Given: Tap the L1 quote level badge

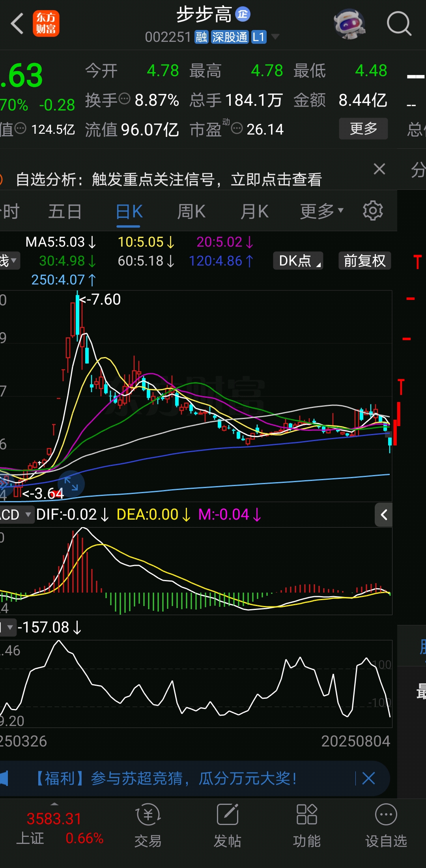Looking at the screenshot, I should pyautogui.click(x=258, y=37).
